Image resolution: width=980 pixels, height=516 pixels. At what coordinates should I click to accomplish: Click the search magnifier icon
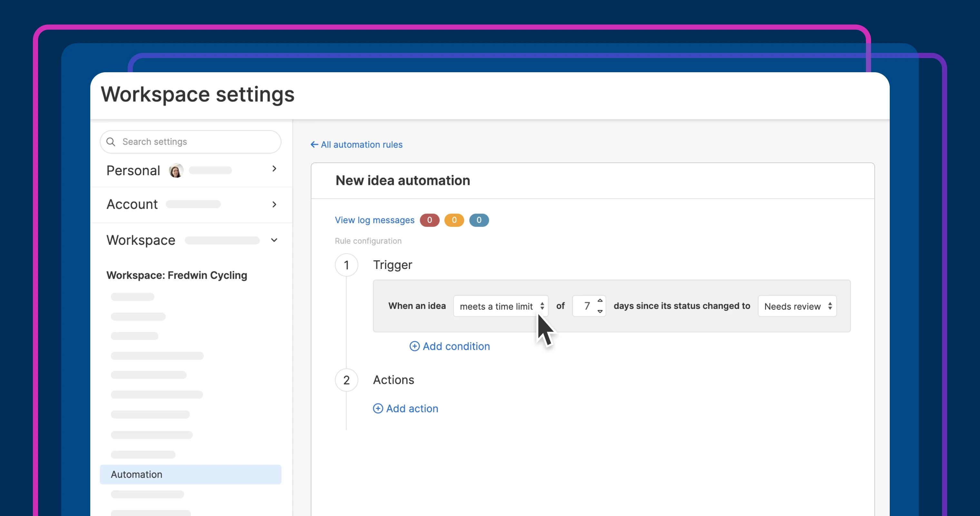[x=111, y=142]
